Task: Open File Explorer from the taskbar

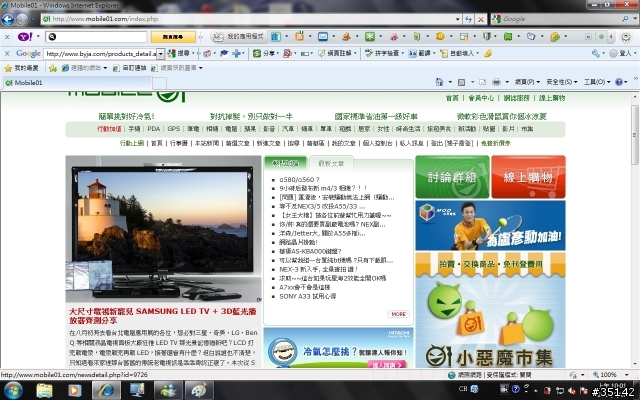Action: [44, 390]
